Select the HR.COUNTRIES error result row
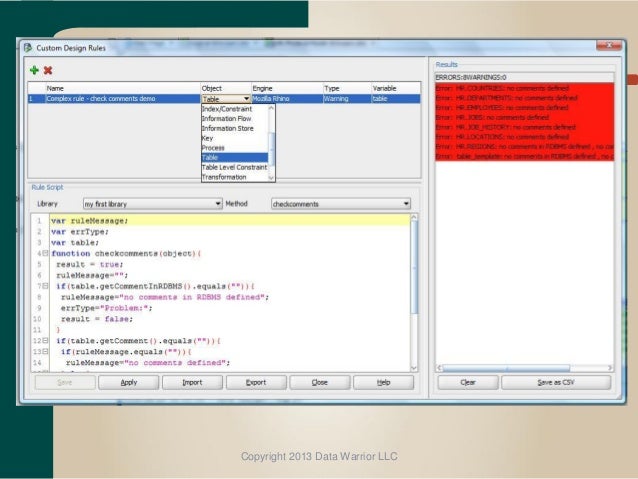This screenshot has width=638, height=479. click(524, 88)
